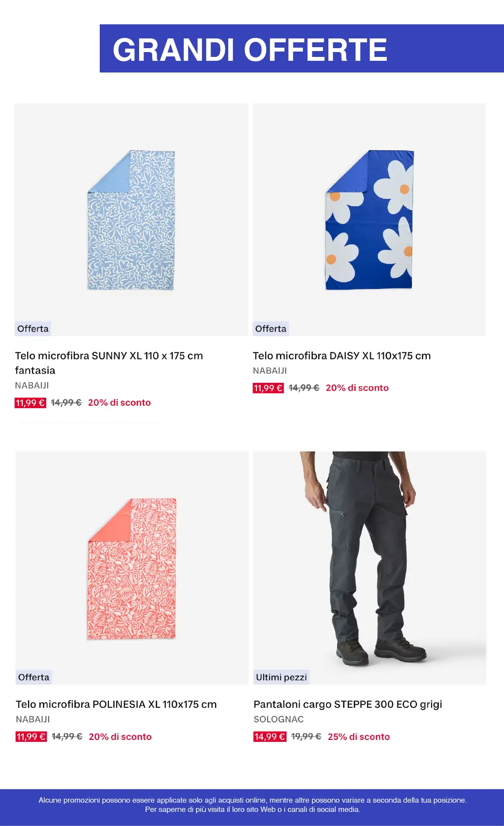Click the 11,99 € price of DAISY towel

[268, 388]
